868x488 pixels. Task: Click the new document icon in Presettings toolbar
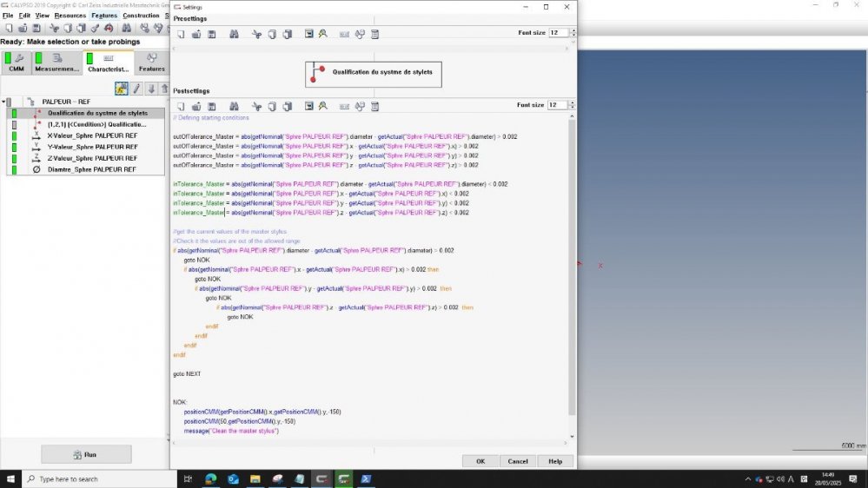181,34
